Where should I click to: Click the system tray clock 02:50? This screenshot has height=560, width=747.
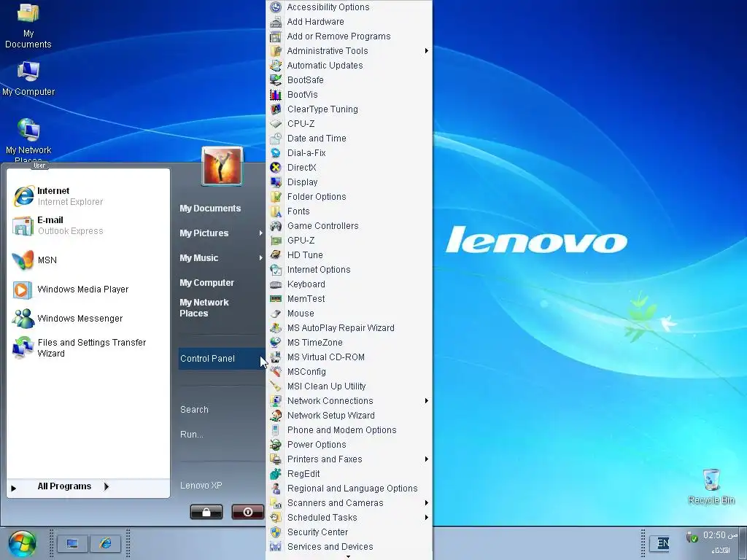[720, 535]
